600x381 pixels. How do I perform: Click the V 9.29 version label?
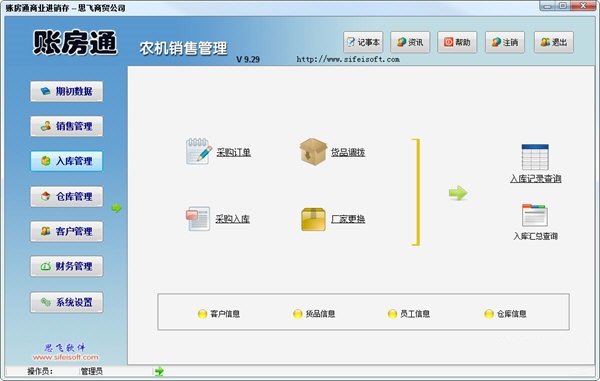click(x=248, y=59)
